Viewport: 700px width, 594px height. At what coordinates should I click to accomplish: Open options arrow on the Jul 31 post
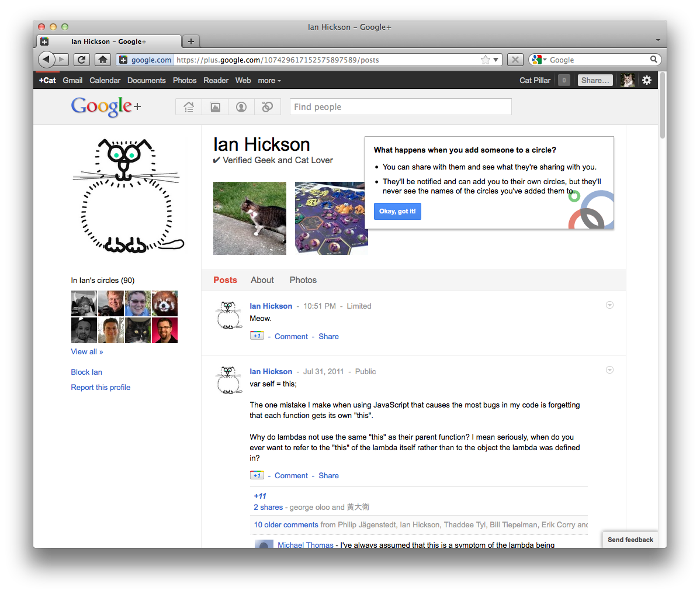609,370
